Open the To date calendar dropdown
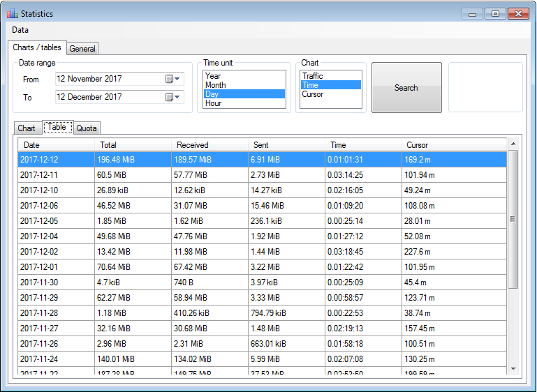Screen dimensions: 537x392 (172, 97)
